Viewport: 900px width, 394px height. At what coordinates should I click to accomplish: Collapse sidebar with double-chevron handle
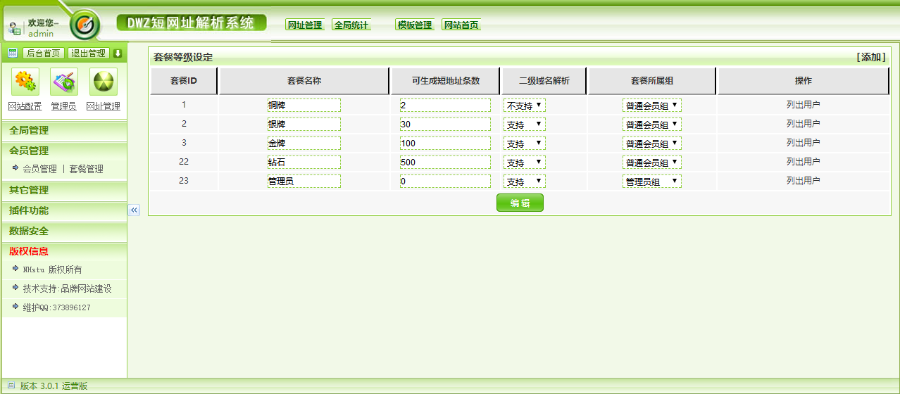(x=134, y=210)
